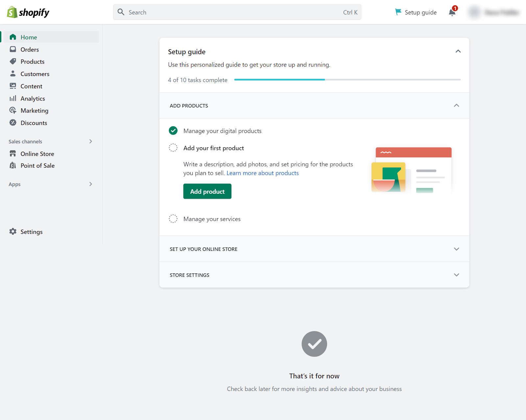Open the notifications bell
Viewport: 526px width, 420px height.
pos(452,12)
